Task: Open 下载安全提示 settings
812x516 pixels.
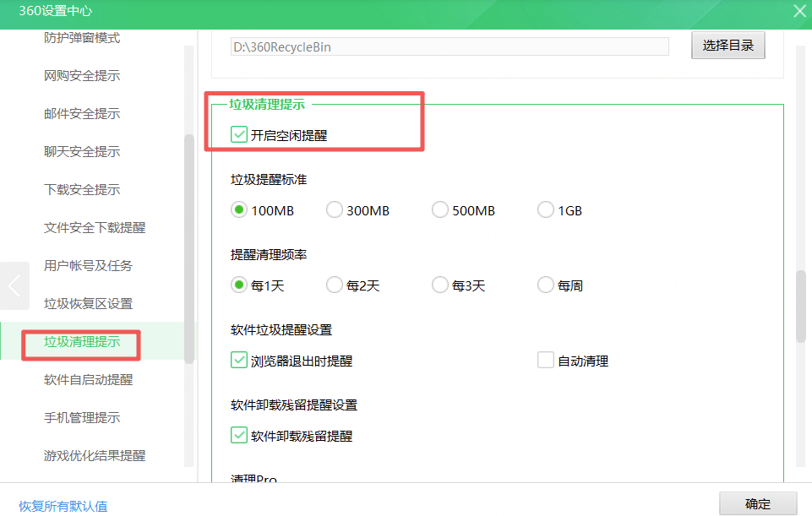Action: click(82, 189)
